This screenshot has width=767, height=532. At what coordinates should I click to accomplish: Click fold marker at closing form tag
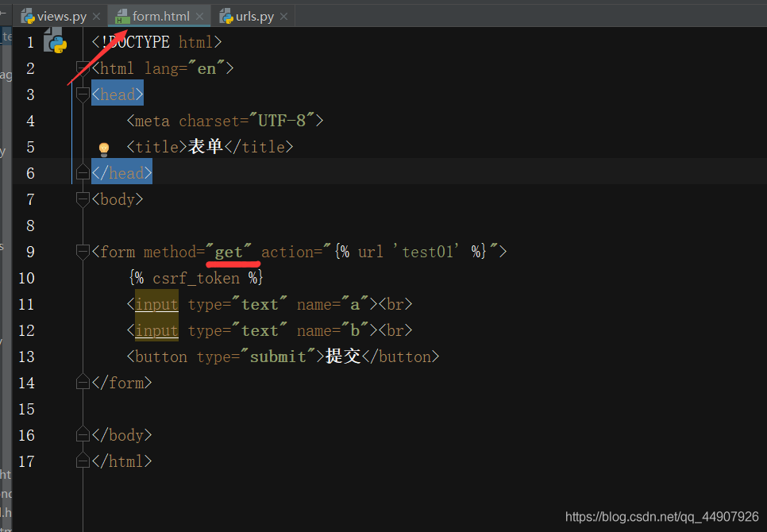83,383
